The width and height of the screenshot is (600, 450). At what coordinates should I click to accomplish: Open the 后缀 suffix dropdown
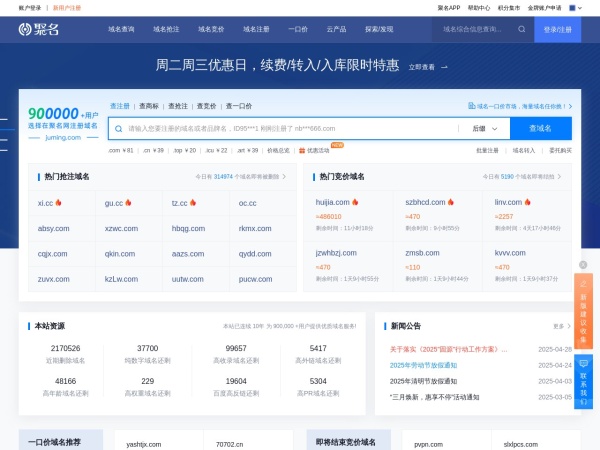pos(484,129)
